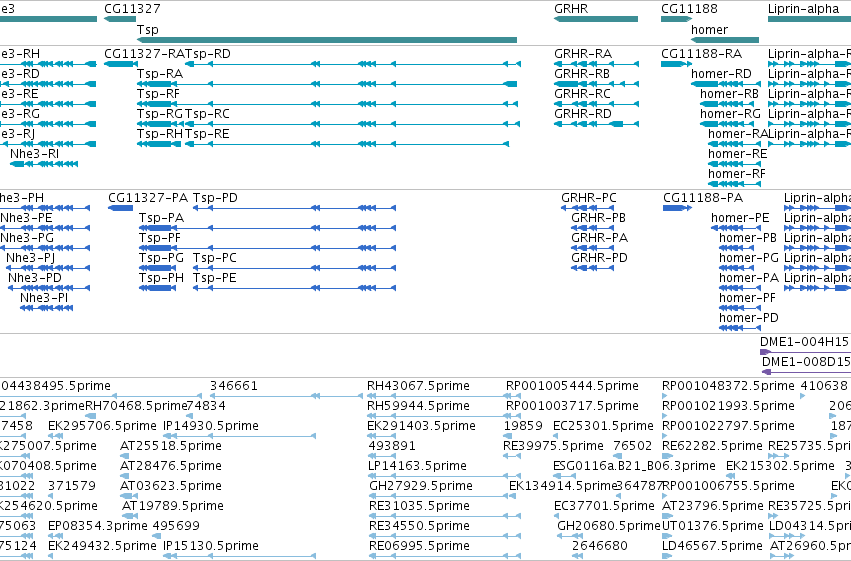This screenshot has height=561, width=851.
Task: Click the homer-RD transcript label
Action: [x=721, y=74]
